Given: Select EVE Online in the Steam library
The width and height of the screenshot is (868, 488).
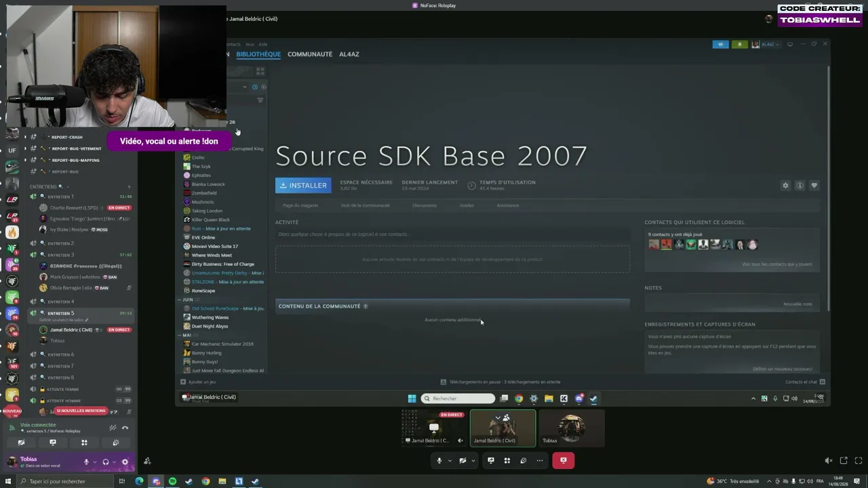Looking at the screenshot, I should tap(203, 238).
